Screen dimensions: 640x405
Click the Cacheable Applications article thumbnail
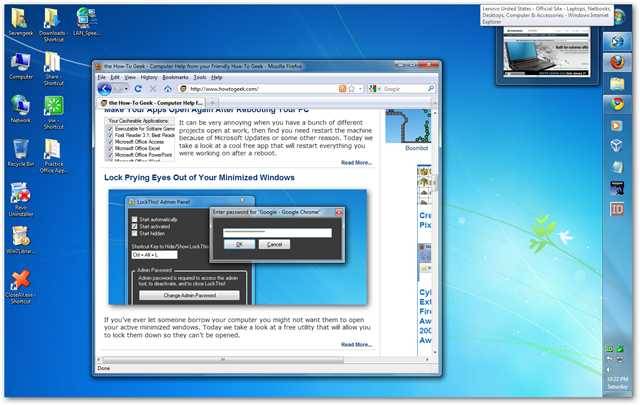pyautogui.click(x=140, y=139)
